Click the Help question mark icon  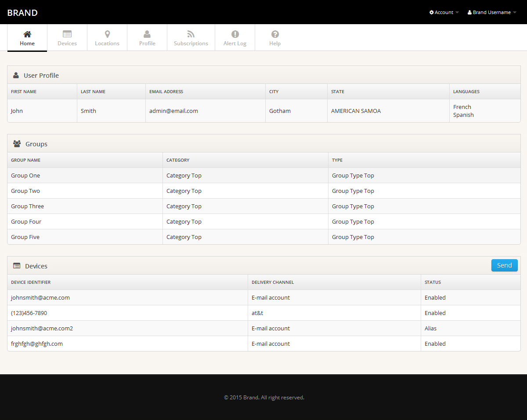pyautogui.click(x=275, y=34)
